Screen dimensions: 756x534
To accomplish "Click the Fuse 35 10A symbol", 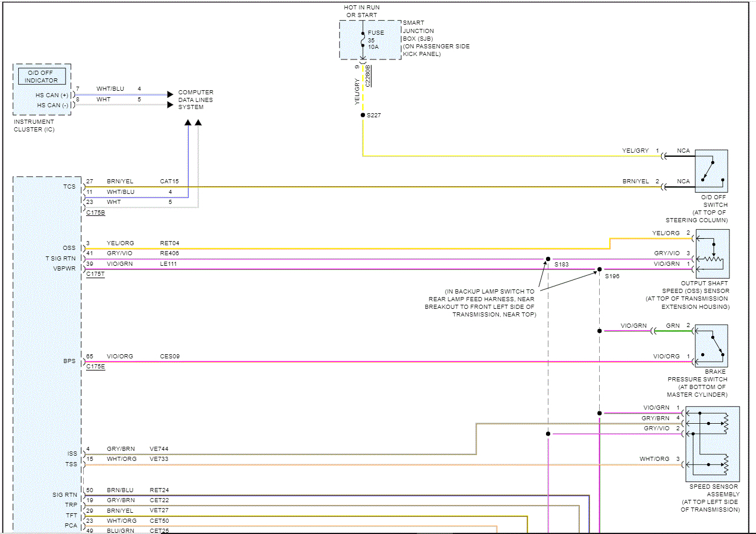I will 363,39.
